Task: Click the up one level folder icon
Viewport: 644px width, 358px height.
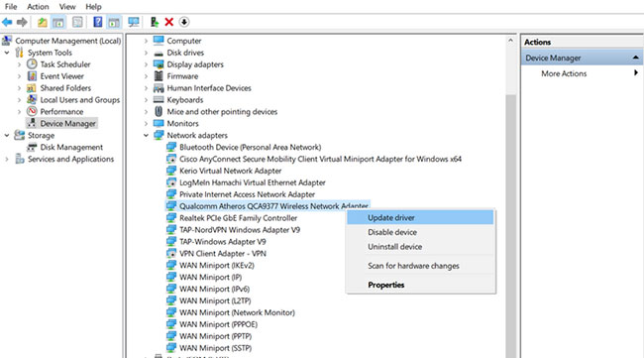Action: 43,22
